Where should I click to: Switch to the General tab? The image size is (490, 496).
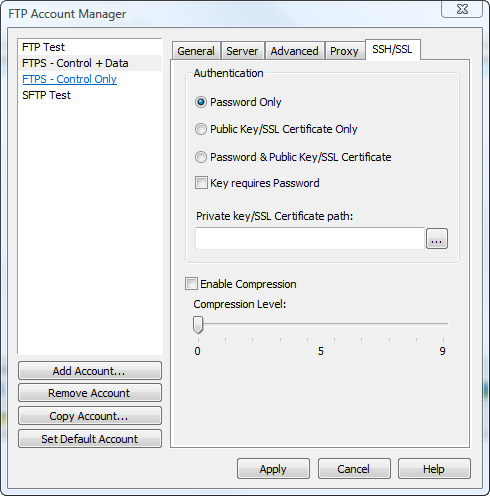(x=196, y=51)
